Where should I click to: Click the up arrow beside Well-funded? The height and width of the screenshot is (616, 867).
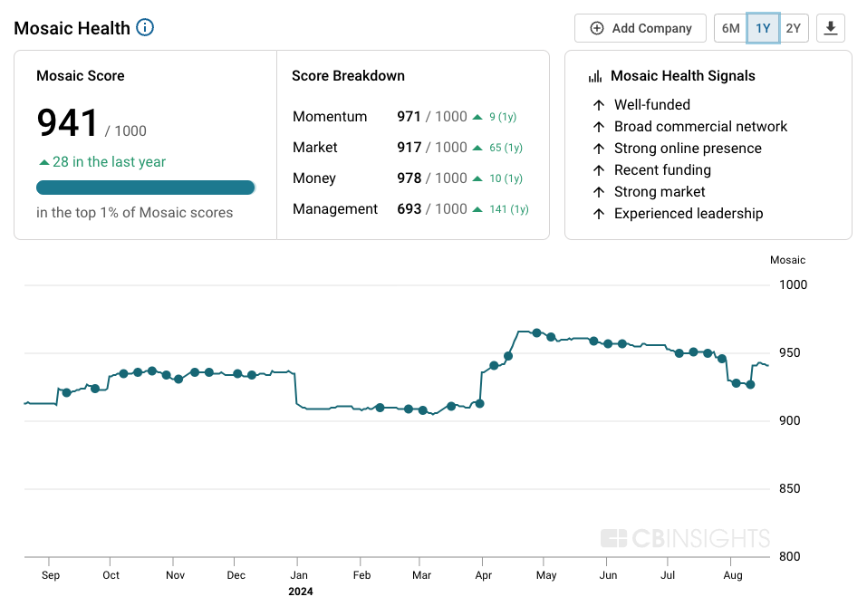[598, 105]
